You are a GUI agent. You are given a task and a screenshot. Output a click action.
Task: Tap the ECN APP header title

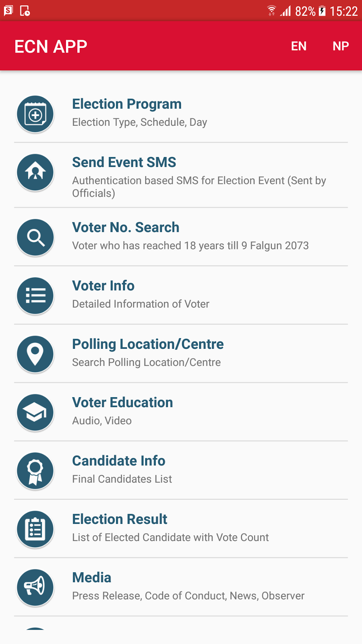51,47
